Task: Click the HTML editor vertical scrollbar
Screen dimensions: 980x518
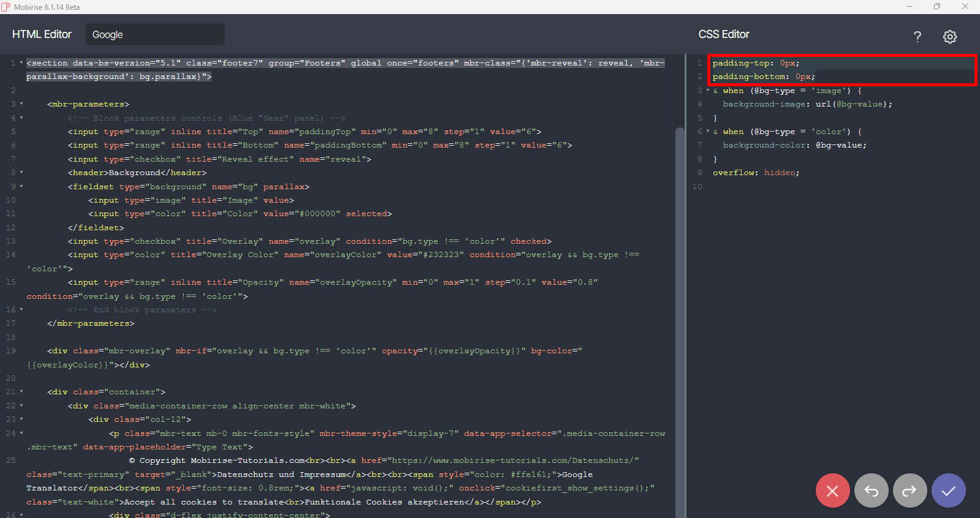Action: click(679, 306)
